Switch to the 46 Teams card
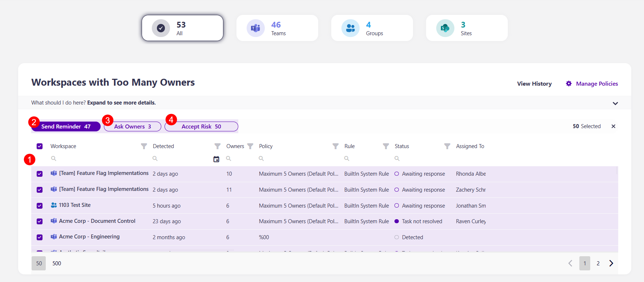 (277, 28)
